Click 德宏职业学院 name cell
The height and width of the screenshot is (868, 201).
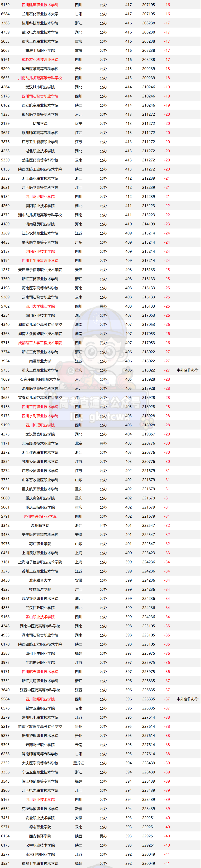(40, 827)
